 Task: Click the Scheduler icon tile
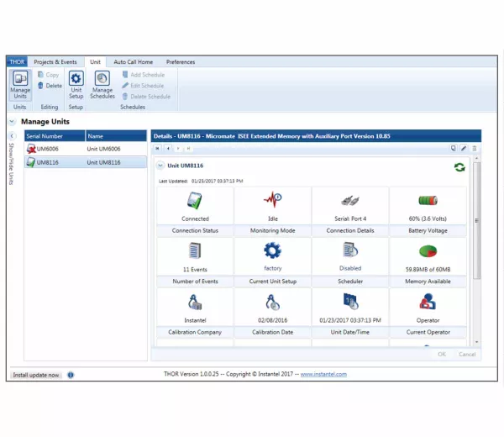(350, 250)
